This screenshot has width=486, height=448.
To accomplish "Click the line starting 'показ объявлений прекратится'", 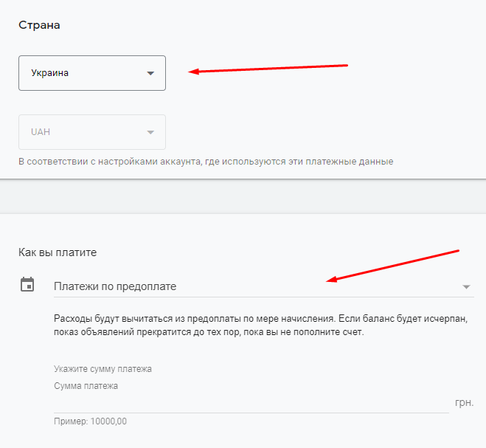I will (x=209, y=332).
